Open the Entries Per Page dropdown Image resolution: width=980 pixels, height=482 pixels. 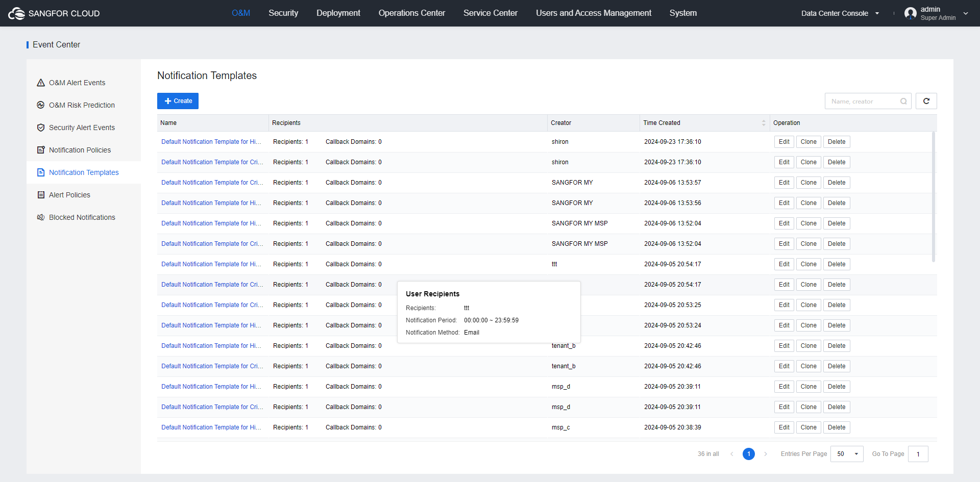[847, 454]
